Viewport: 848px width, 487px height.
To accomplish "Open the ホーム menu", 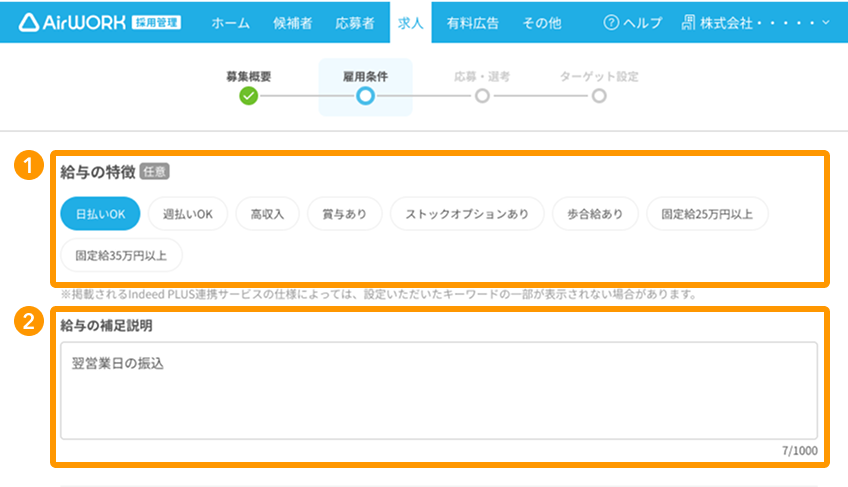I will tap(230, 23).
